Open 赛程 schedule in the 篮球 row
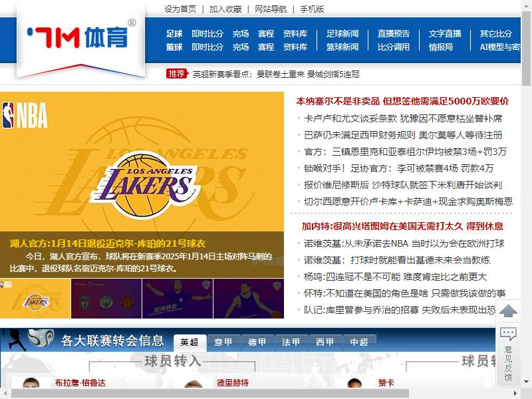The height and width of the screenshot is (399, 532). (265, 47)
